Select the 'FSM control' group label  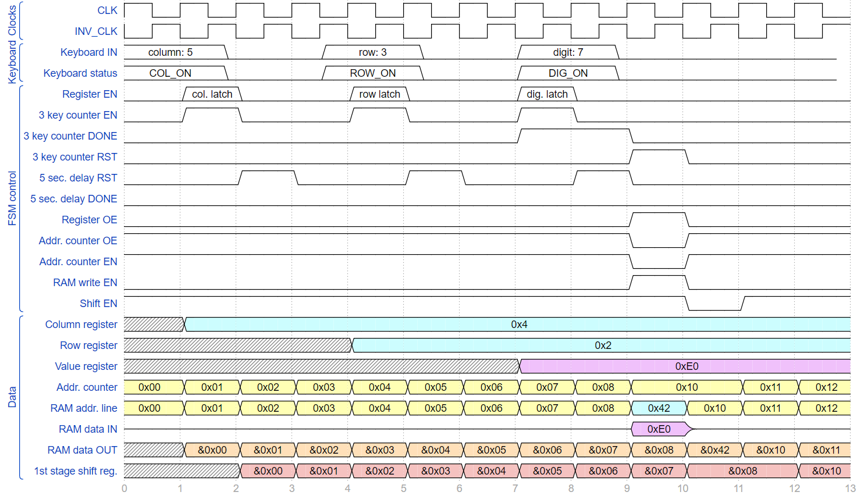pyautogui.click(x=12, y=198)
